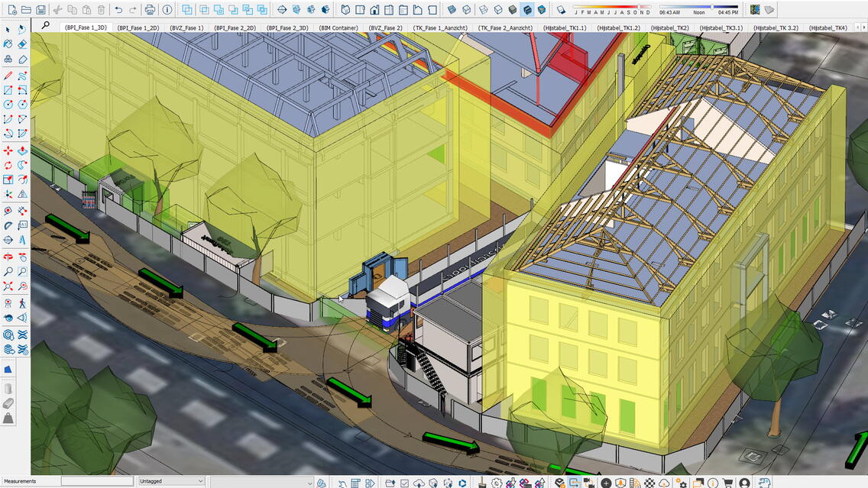Screen dimensions: 868x488
Task: Select the Orbit tool
Action: tap(8, 257)
